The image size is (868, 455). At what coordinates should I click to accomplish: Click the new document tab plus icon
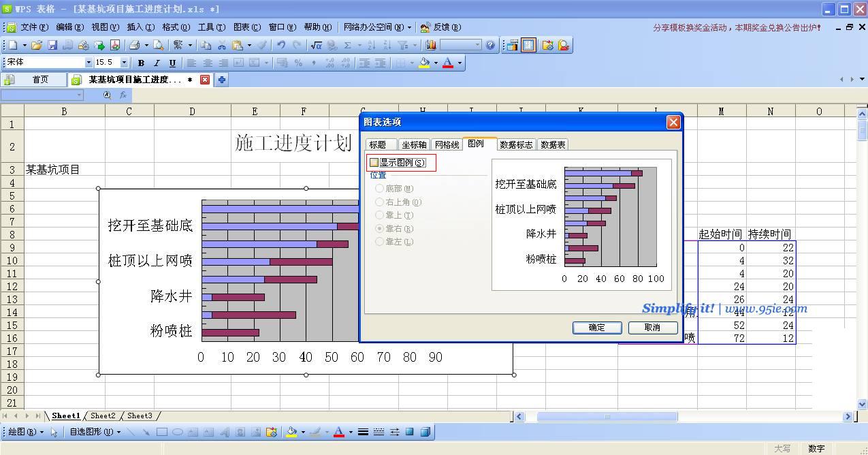tap(221, 80)
